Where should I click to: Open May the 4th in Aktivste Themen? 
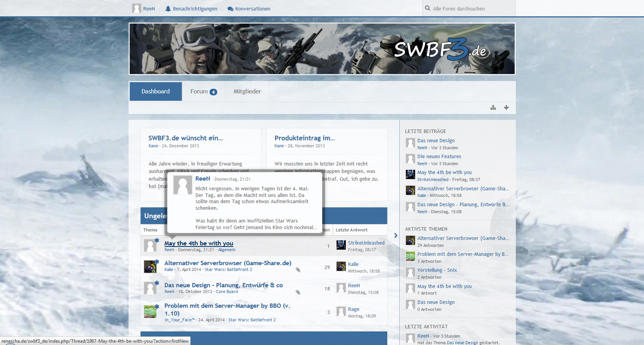click(x=445, y=286)
